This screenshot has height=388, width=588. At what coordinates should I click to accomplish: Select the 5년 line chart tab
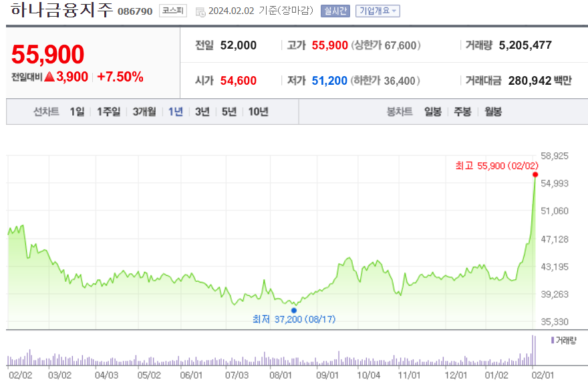click(x=229, y=112)
